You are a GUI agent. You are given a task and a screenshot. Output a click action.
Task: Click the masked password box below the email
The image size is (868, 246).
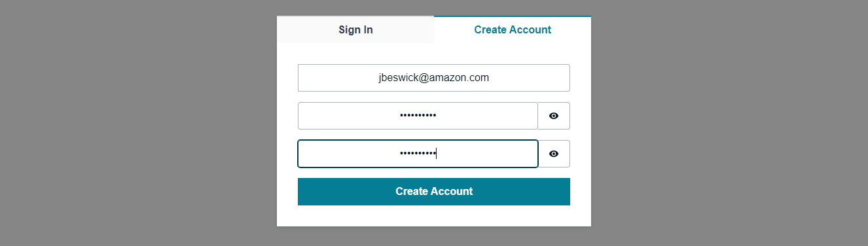(x=418, y=116)
